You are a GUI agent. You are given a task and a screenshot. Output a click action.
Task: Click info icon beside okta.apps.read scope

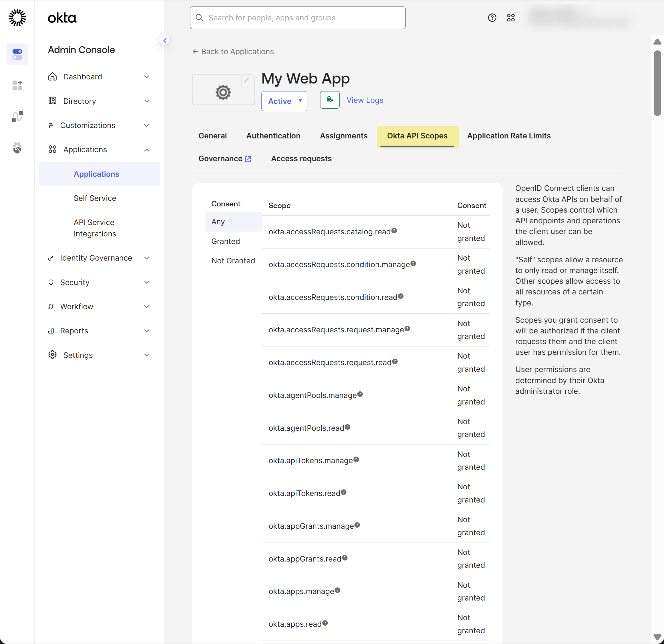coord(325,623)
